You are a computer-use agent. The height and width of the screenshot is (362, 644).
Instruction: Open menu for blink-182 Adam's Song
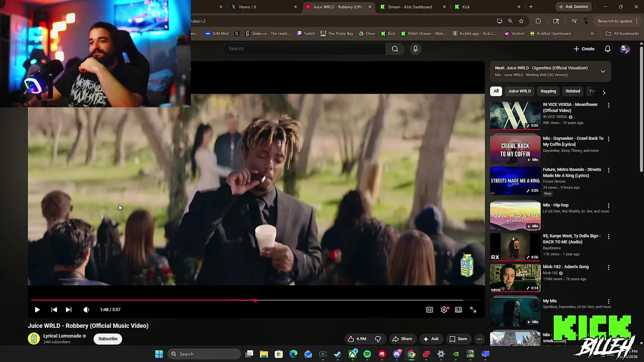pos(608,267)
